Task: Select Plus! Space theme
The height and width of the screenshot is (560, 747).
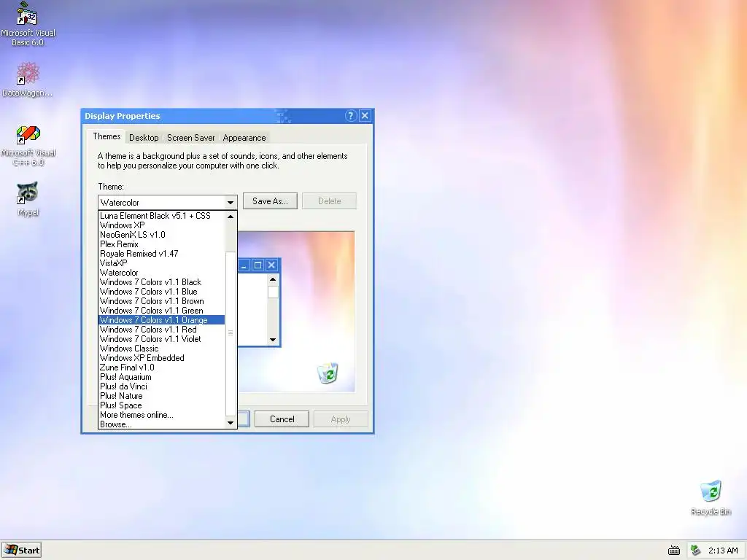Action: tap(161, 405)
